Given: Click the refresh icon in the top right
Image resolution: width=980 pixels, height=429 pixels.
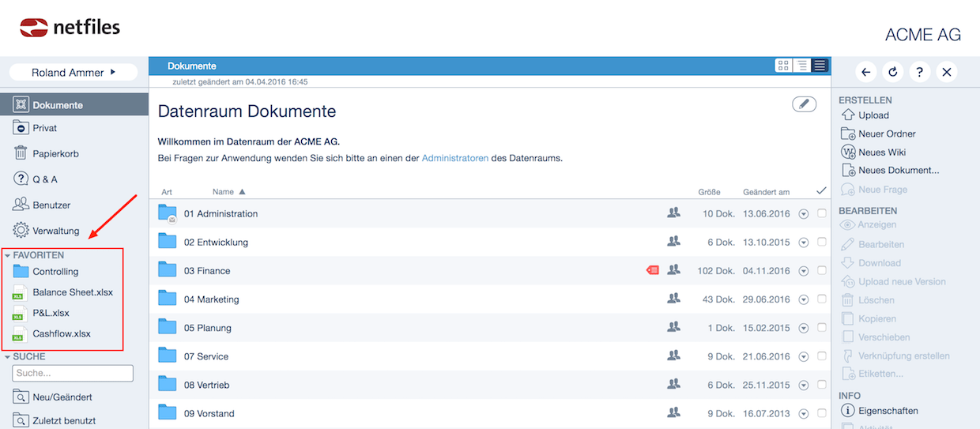Looking at the screenshot, I should (893, 72).
